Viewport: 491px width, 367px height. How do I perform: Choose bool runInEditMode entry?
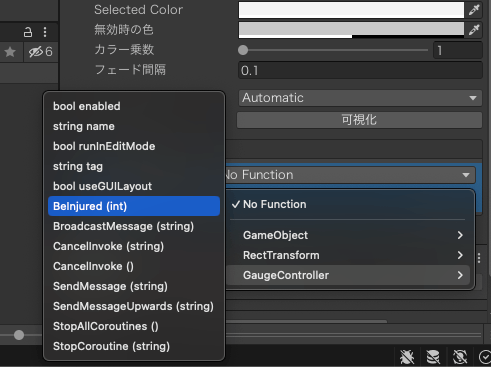[134, 146]
